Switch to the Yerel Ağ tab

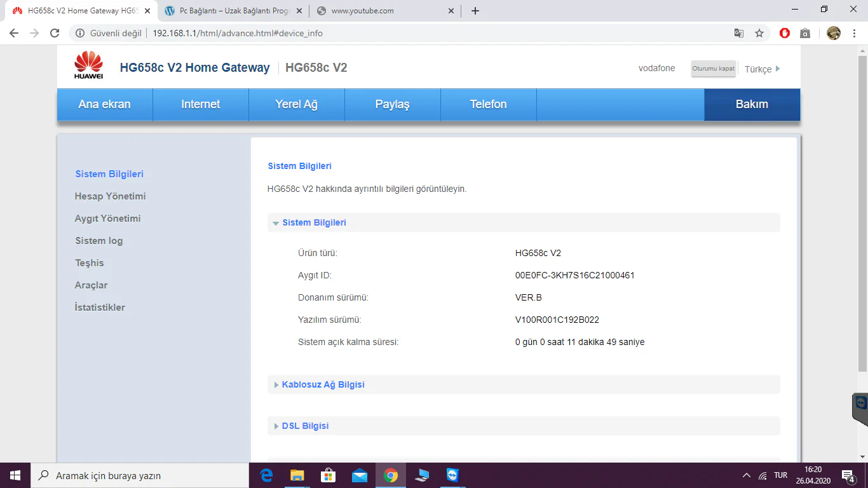tap(296, 105)
